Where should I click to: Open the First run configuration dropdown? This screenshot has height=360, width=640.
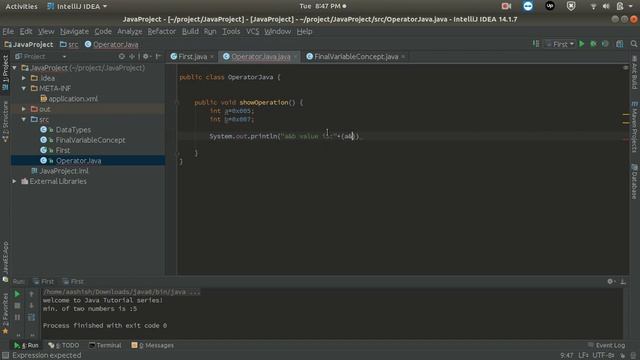pos(560,44)
